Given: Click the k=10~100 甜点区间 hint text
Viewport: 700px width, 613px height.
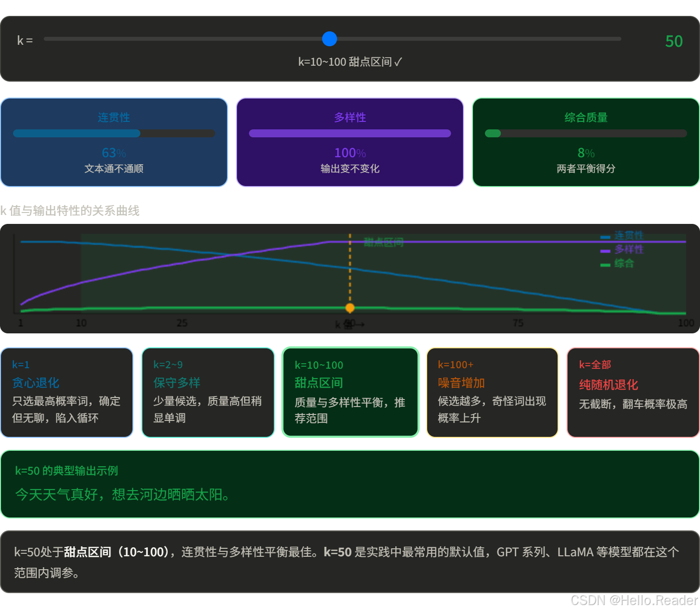Looking at the screenshot, I should (350, 62).
